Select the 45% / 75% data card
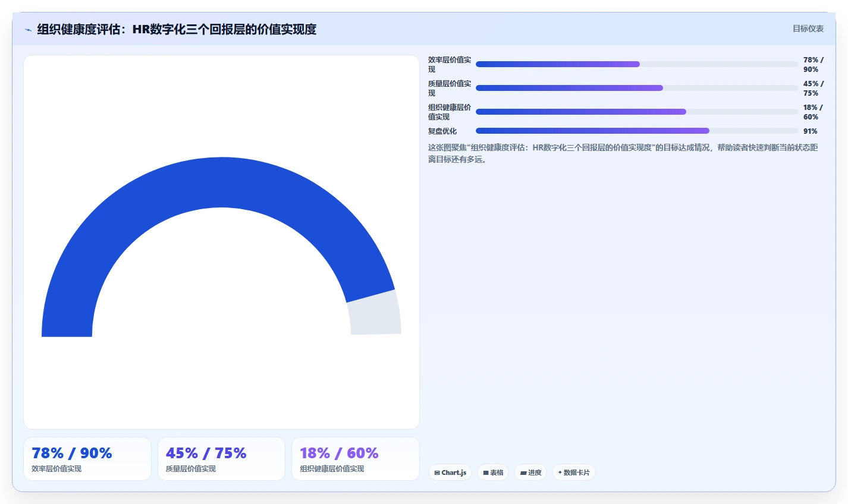This screenshot has width=848, height=504. (x=221, y=459)
